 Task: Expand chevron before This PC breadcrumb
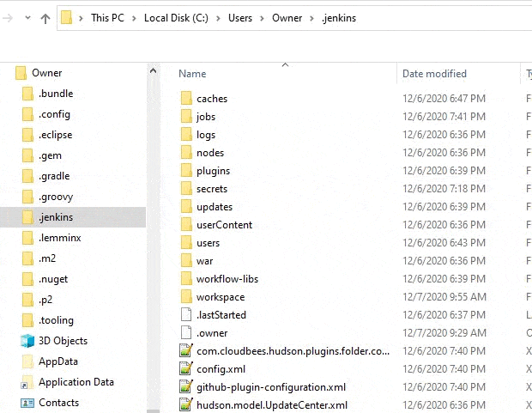point(81,18)
